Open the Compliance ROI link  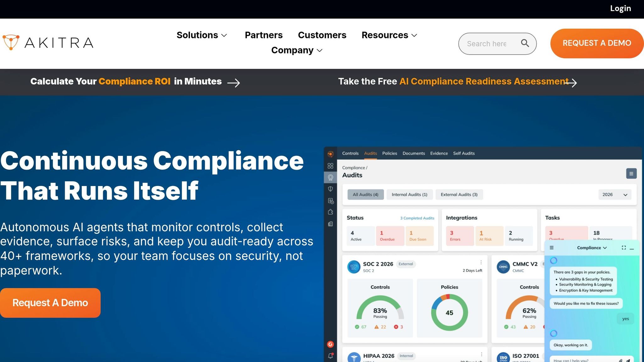[x=135, y=81]
